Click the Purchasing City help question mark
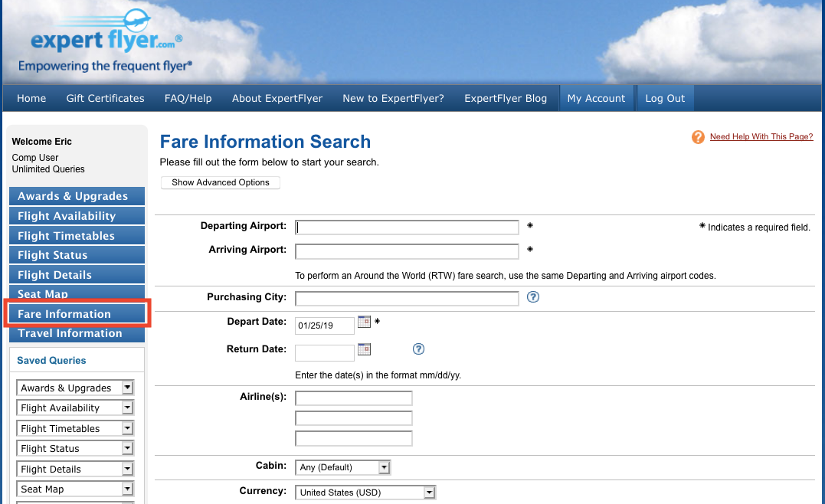The image size is (825, 504). 533,297
